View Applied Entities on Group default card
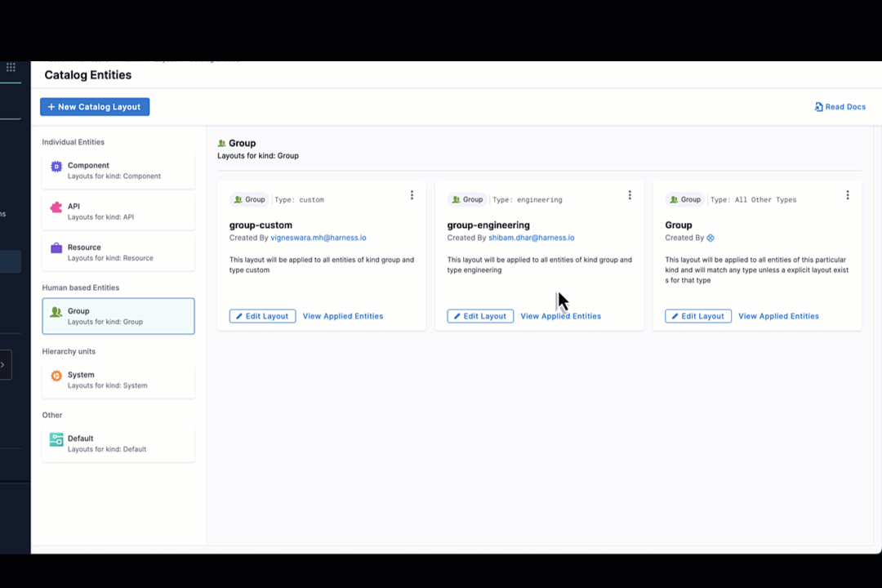 778,316
